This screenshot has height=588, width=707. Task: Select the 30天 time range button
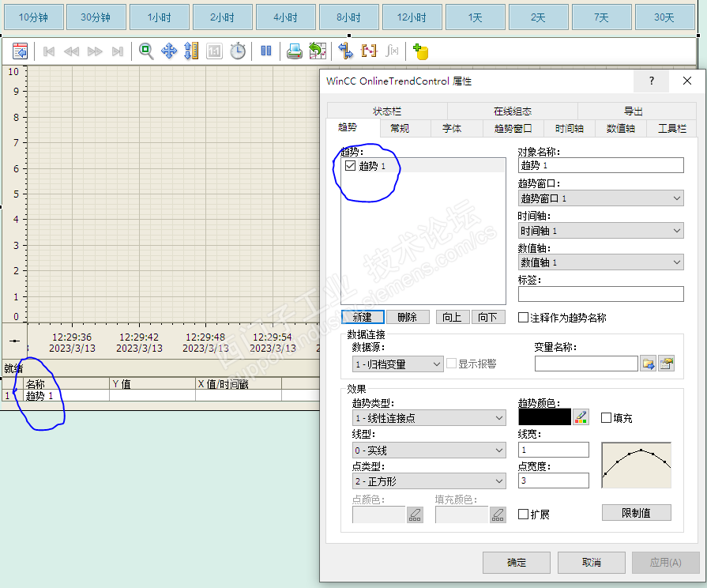tap(664, 17)
